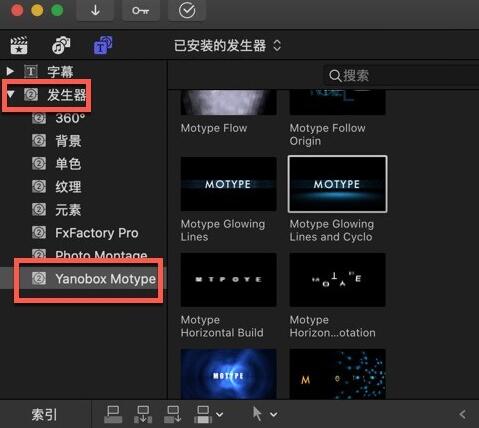Choose the Select arrow tool
Viewport: 479px width, 428px height.
click(257, 414)
